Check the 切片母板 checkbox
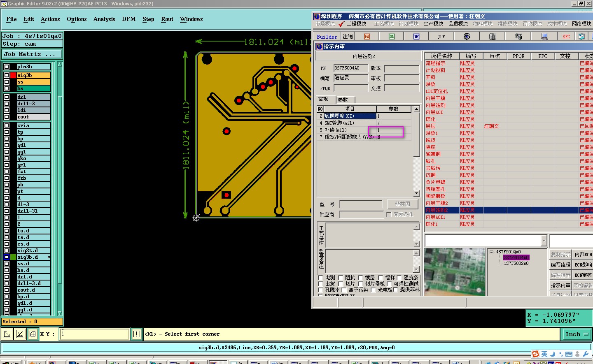 tap(361, 284)
